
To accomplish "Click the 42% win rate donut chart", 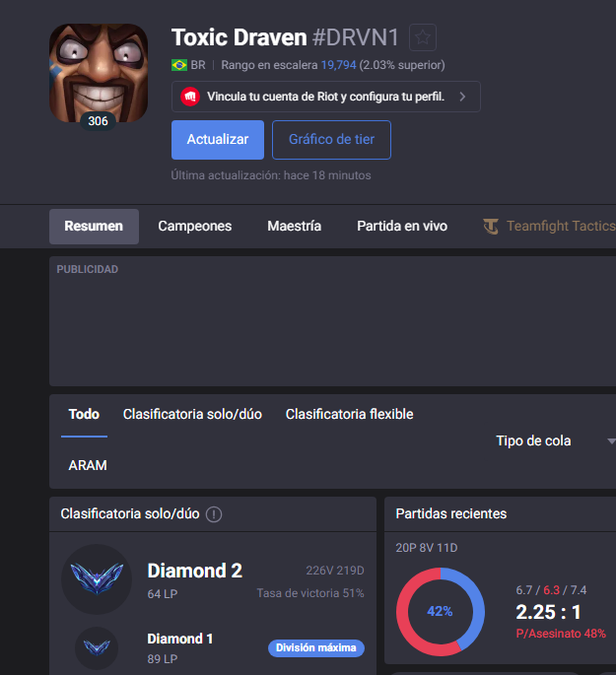I will 440,611.
